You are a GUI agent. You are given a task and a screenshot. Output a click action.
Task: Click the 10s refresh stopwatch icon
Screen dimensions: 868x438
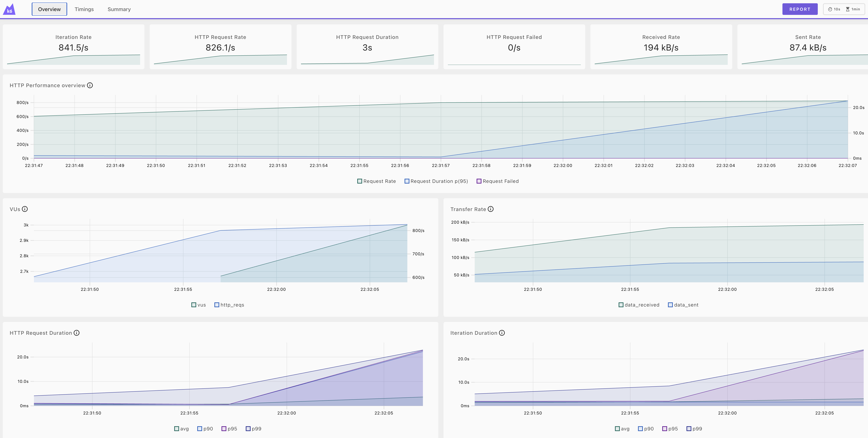(830, 9)
